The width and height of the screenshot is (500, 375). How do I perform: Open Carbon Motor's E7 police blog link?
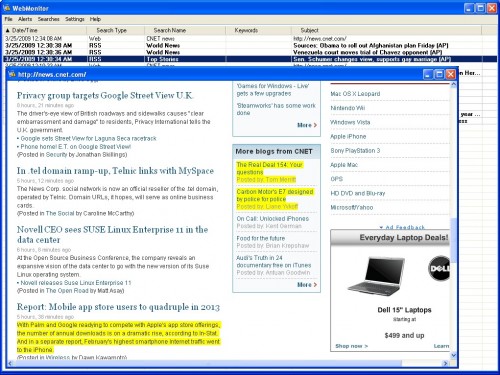click(x=275, y=195)
